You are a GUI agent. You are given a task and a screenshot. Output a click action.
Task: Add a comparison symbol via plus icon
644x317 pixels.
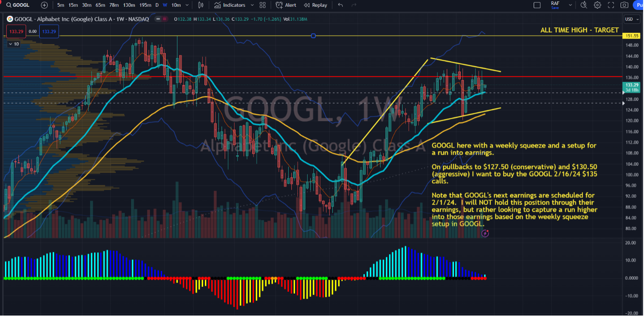(44, 5)
